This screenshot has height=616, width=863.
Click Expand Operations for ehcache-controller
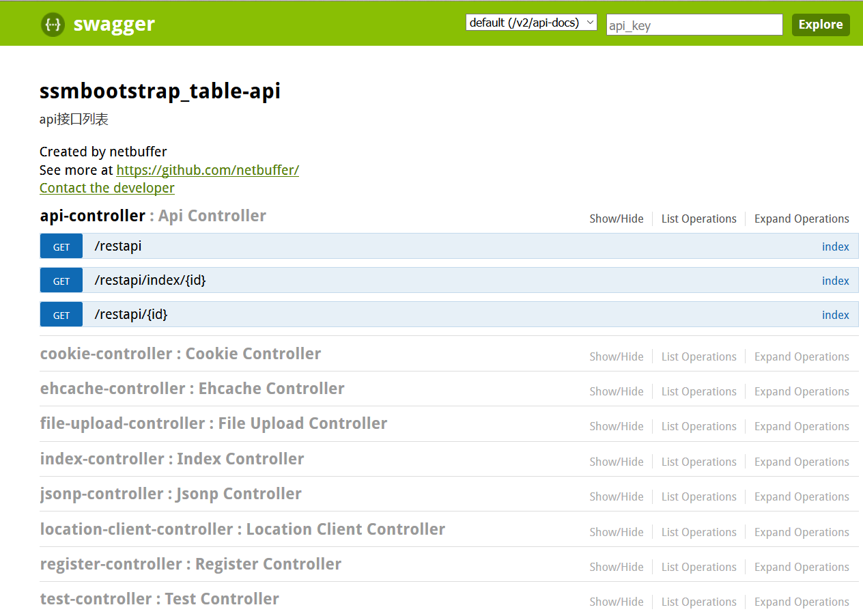pyautogui.click(x=802, y=392)
